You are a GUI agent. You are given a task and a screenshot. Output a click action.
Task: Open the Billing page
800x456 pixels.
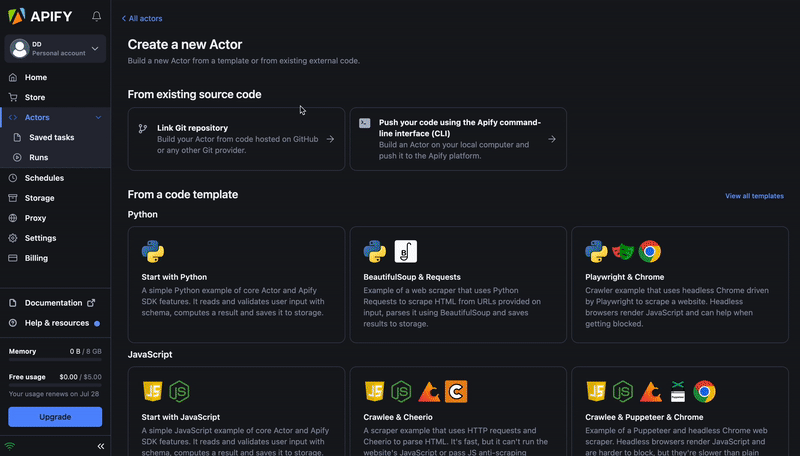[36, 258]
